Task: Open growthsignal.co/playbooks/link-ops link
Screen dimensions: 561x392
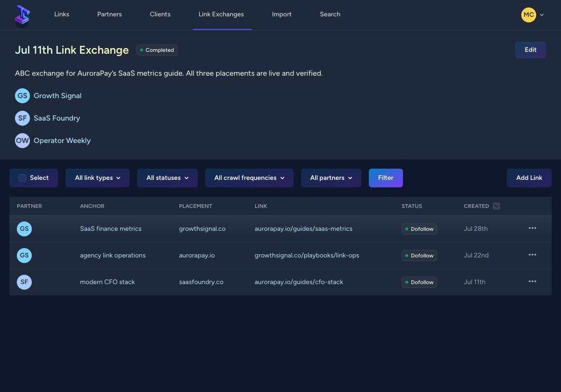Action: [307, 256]
